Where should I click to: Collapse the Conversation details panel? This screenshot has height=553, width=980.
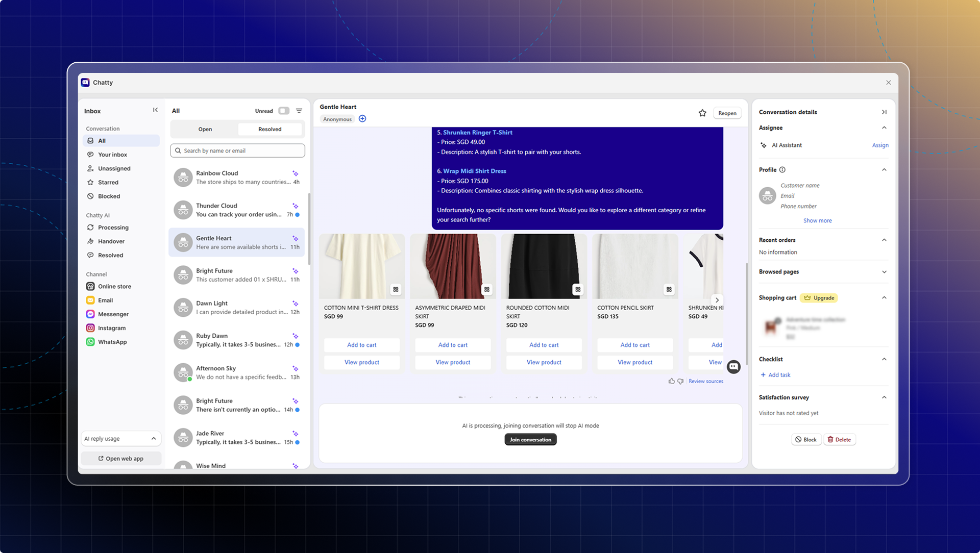click(884, 112)
